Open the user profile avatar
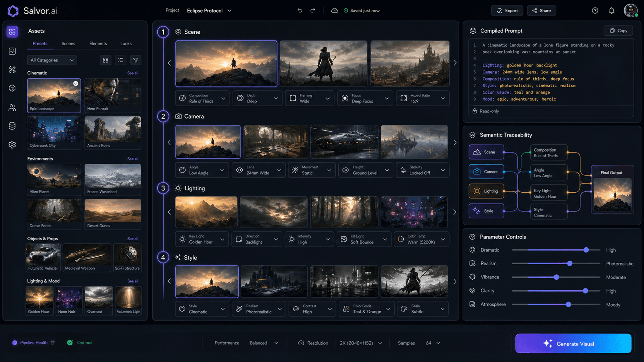Image resolution: width=644 pixels, height=362 pixels. point(630,10)
